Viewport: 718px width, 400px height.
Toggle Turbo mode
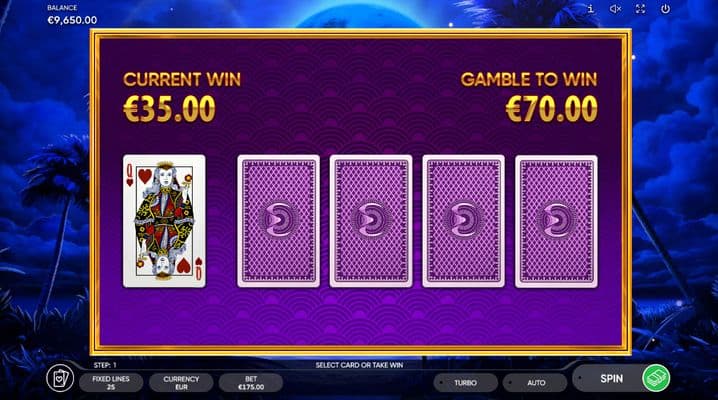click(x=466, y=383)
